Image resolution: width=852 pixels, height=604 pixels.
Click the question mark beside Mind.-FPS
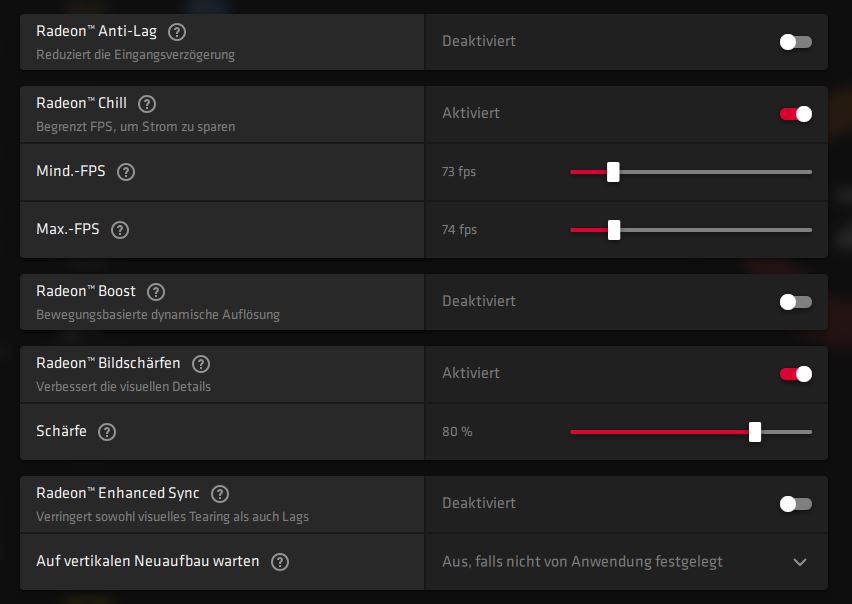tap(126, 172)
